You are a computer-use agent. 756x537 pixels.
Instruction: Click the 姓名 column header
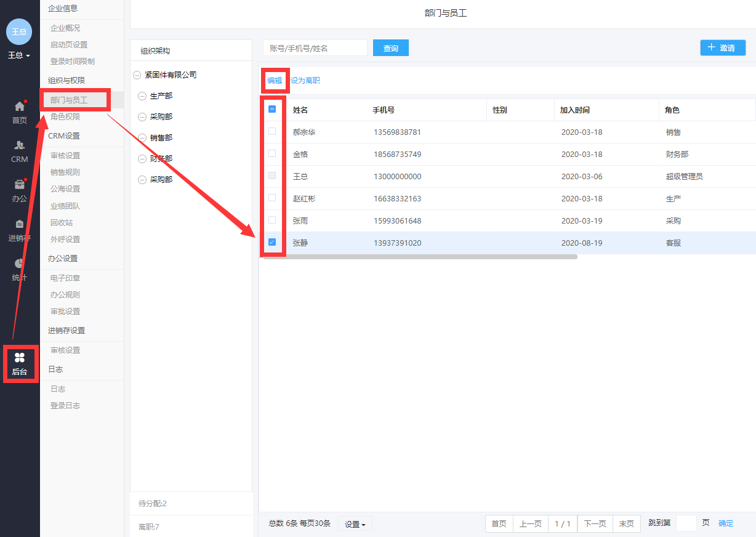click(x=300, y=110)
